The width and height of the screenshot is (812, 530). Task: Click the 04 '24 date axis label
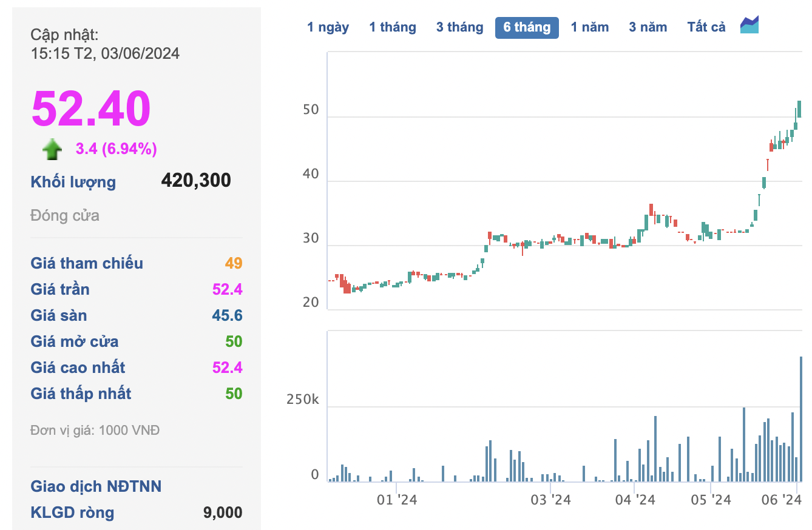[x=635, y=500]
